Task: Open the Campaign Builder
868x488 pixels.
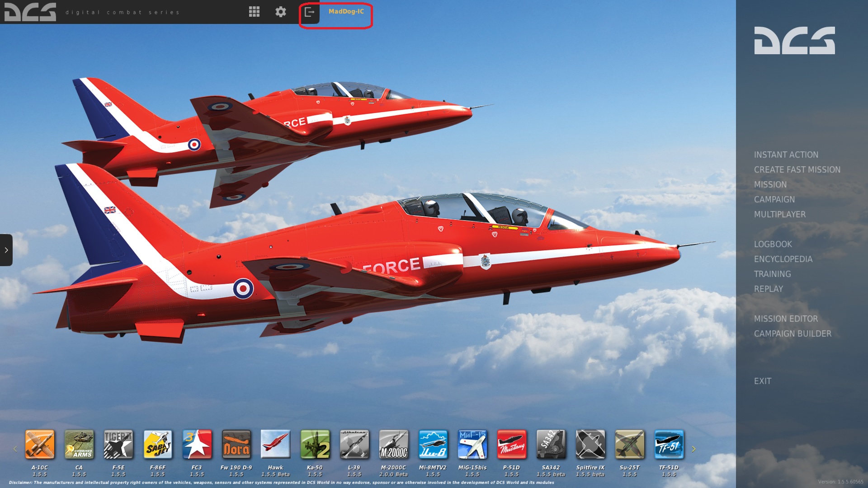Action: (793, 334)
